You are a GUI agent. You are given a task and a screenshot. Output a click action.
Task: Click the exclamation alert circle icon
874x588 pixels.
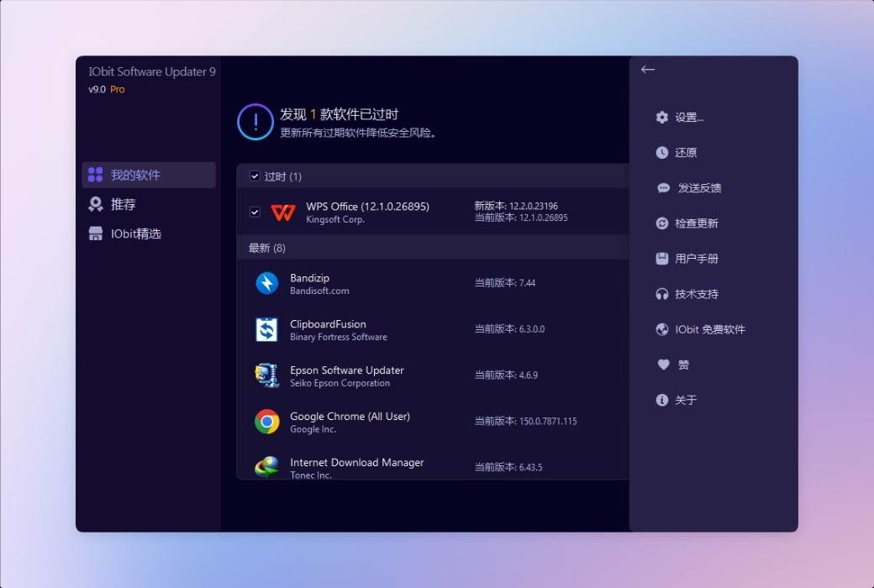255,122
